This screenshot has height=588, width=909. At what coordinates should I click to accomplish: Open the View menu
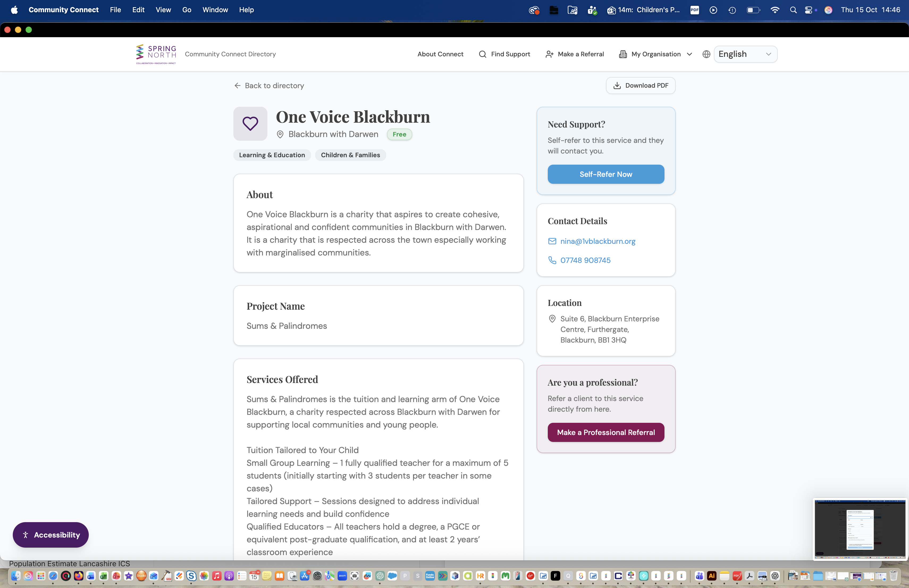point(163,10)
